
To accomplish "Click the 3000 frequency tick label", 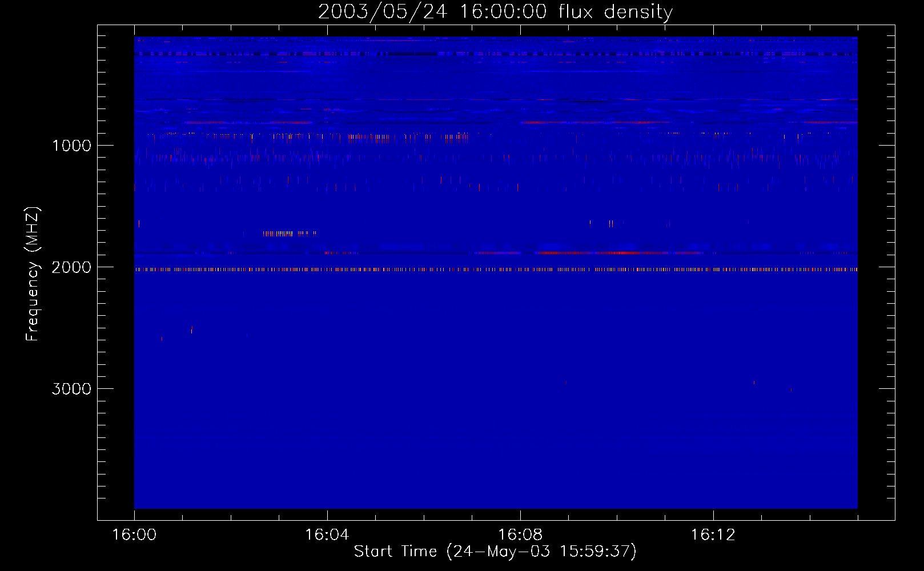I will [71, 389].
